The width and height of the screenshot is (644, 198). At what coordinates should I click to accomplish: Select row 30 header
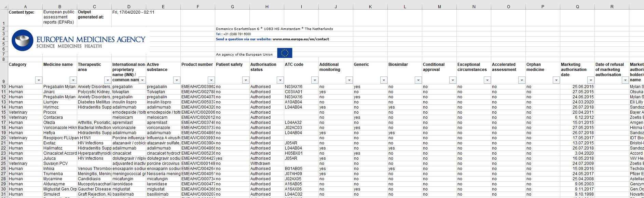(4, 189)
